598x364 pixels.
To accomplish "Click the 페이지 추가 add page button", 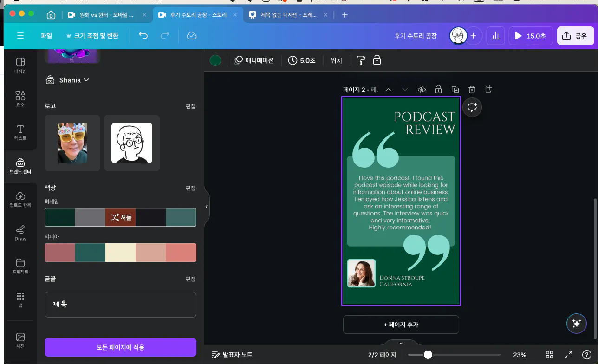I will 401,325.
